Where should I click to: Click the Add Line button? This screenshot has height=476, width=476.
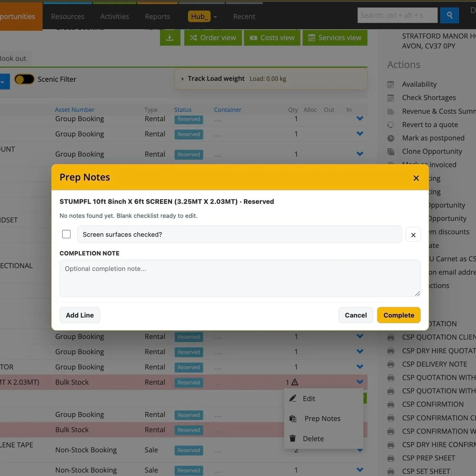(x=80, y=315)
